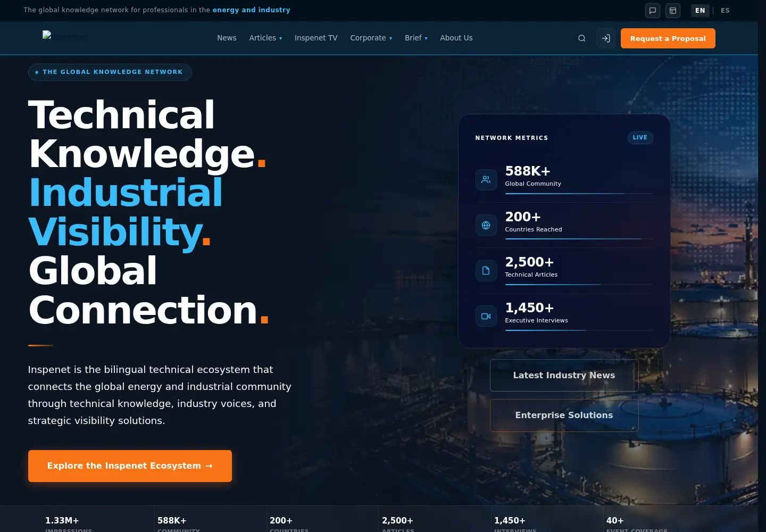Click Explore the Inspenet Ecosystem button
The width and height of the screenshot is (766, 532).
(x=130, y=466)
